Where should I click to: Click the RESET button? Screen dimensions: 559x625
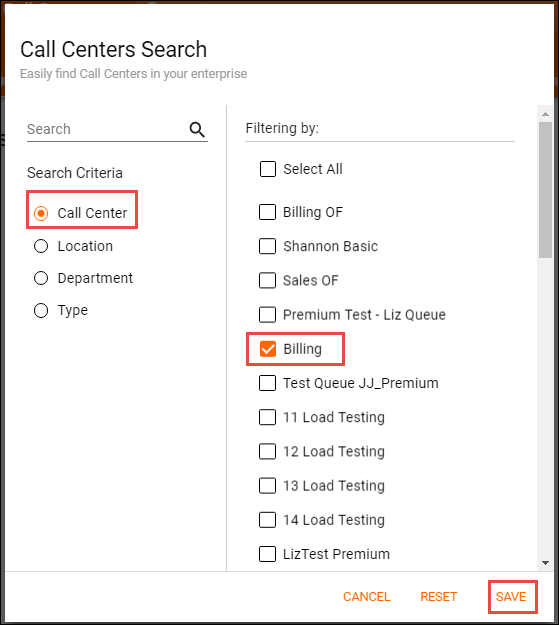[439, 597]
